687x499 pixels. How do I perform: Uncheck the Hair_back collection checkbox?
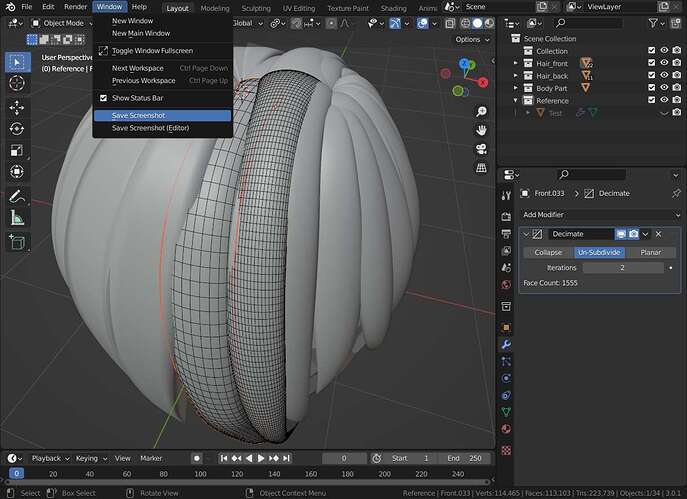click(x=652, y=75)
